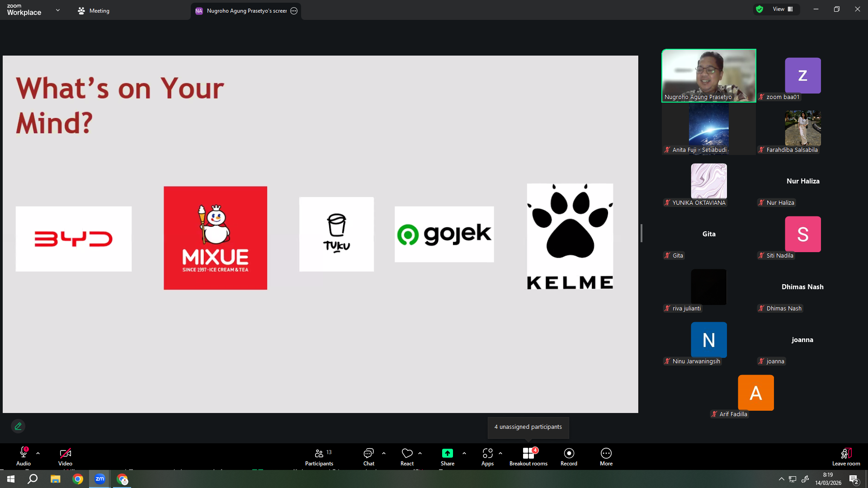The height and width of the screenshot is (488, 868).
Task: Open the Windows notification center
Action: (854, 479)
